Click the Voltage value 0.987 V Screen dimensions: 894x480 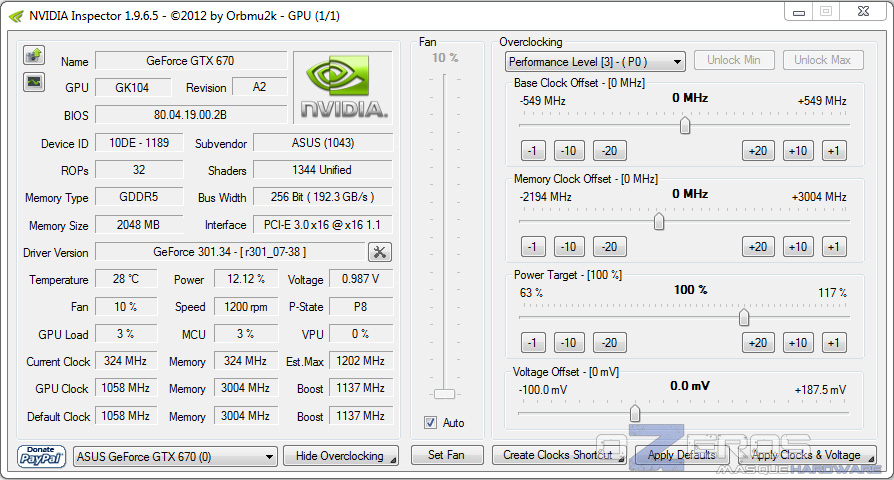(361, 279)
